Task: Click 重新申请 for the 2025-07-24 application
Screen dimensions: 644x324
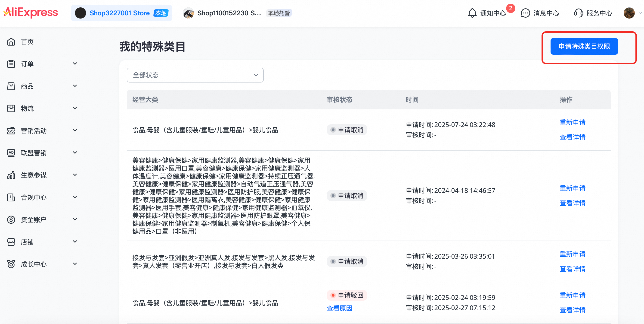Action: click(572, 122)
